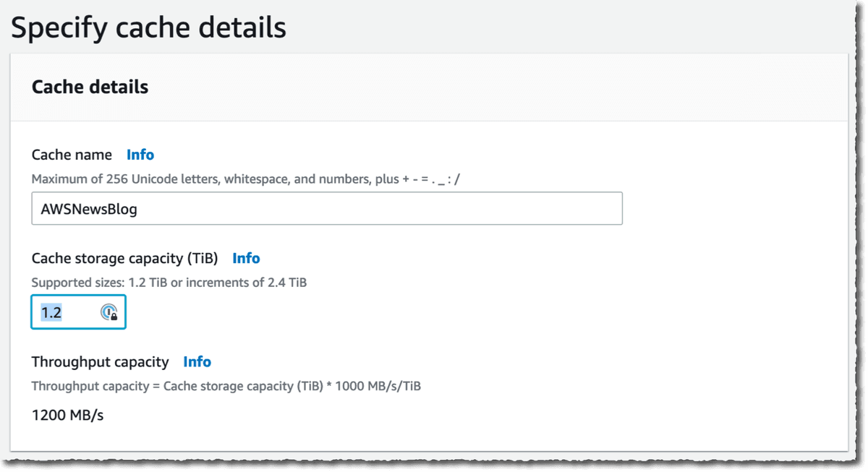Image resolution: width=868 pixels, height=472 pixels.
Task: Click the lock badge on autofill icon
Action: (x=114, y=317)
